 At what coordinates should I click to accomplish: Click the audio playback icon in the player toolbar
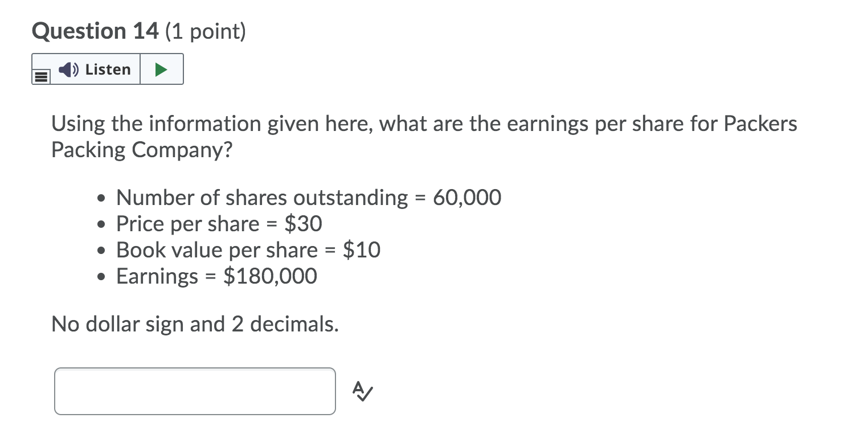coord(161,68)
